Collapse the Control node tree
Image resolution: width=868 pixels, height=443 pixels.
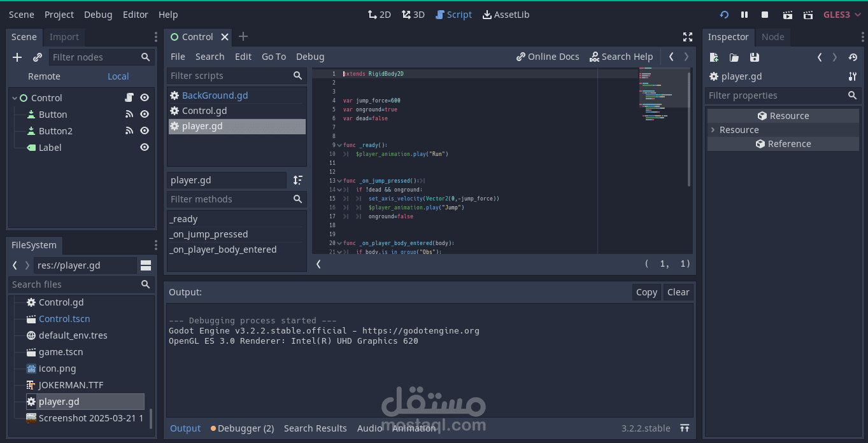[x=14, y=98]
